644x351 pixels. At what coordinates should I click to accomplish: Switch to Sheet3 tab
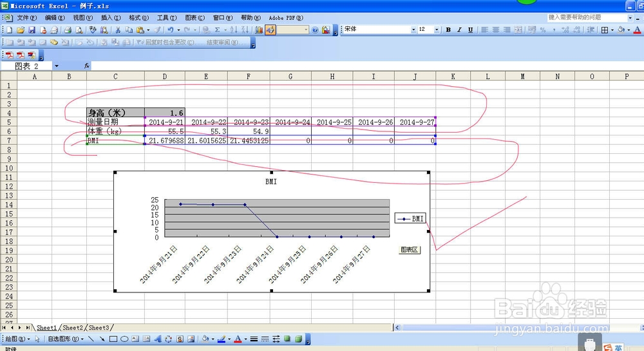(99, 328)
